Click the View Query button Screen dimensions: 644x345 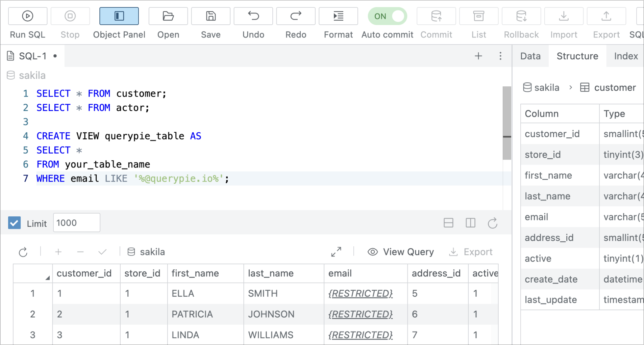(x=401, y=252)
